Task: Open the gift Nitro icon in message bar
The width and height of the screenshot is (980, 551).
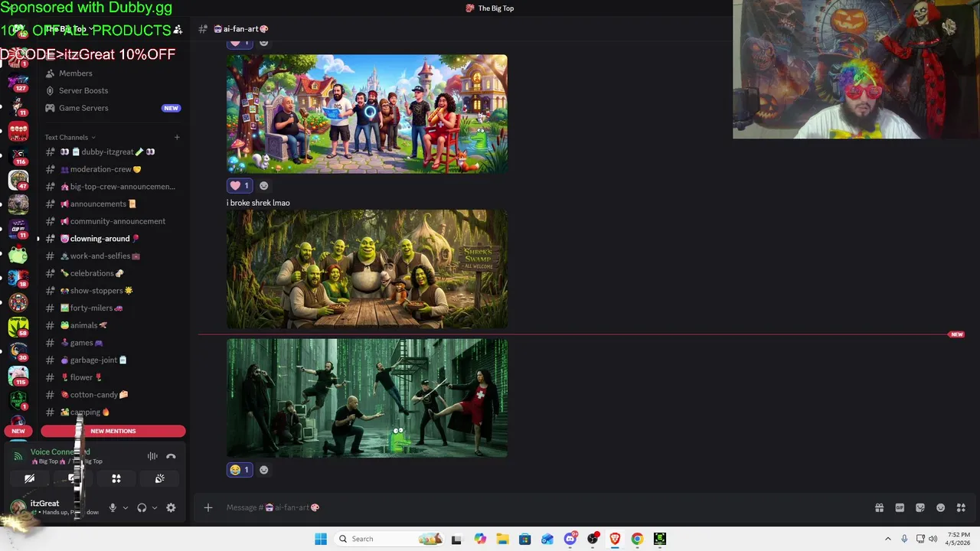Action: coord(879,507)
